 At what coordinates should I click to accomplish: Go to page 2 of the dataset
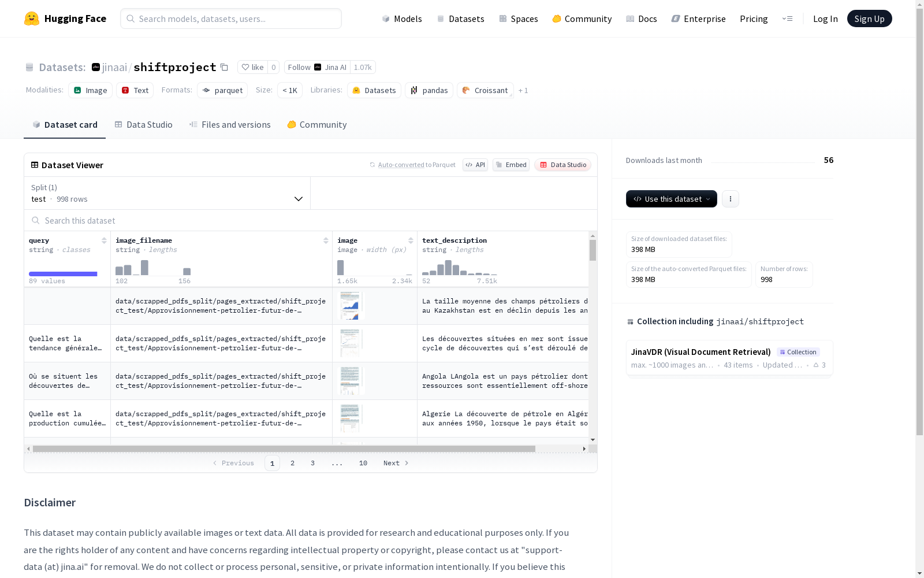[293, 463]
